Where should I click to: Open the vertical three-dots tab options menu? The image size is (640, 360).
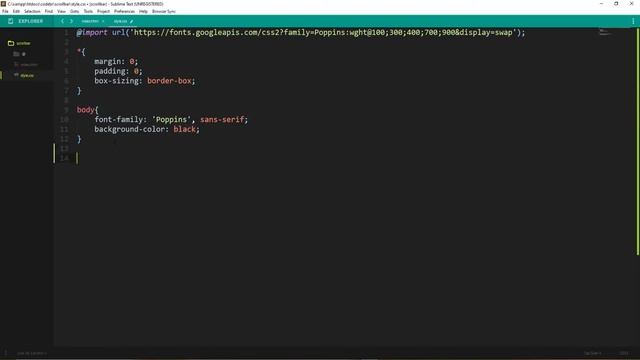coord(633,21)
